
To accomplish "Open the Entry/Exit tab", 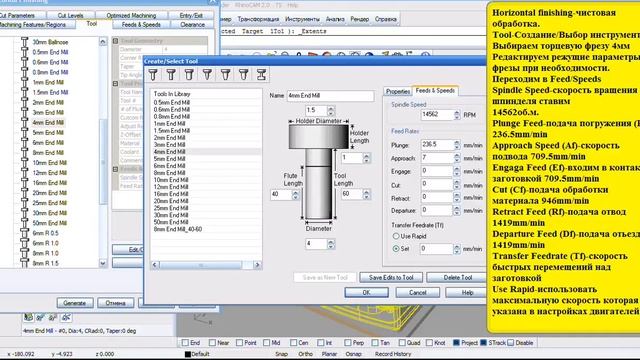I will [x=191, y=16].
